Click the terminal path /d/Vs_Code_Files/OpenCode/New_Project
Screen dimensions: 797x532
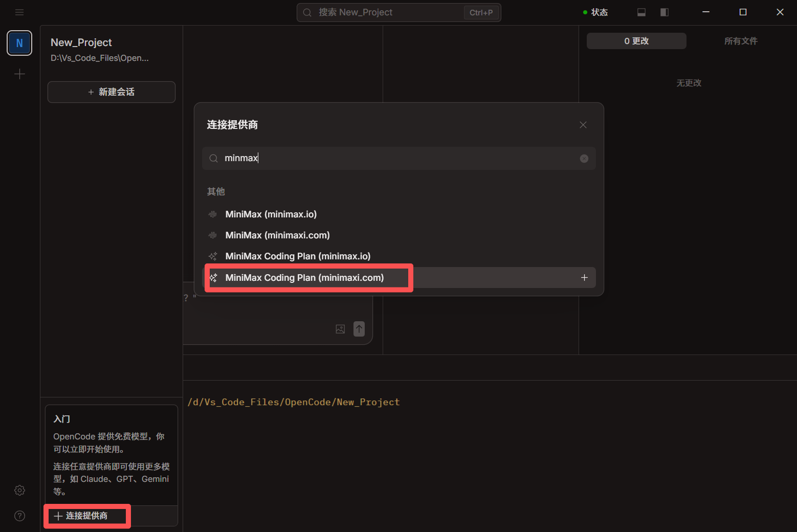pyautogui.click(x=294, y=402)
